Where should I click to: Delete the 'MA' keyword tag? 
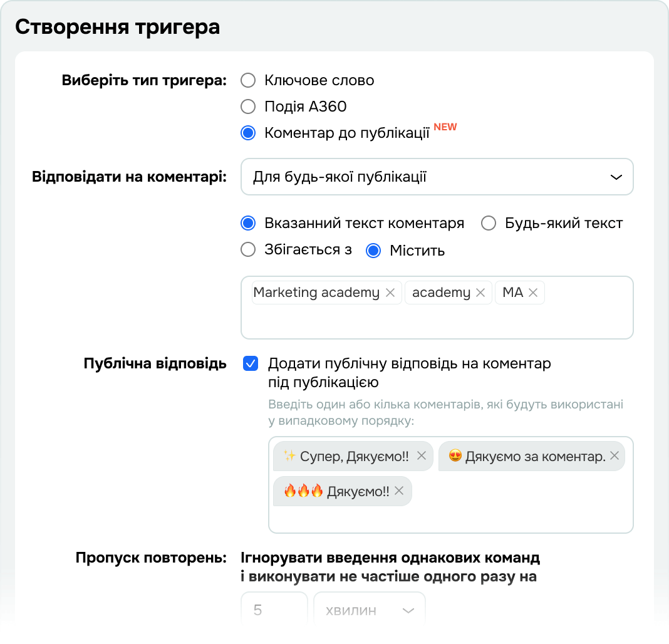pos(533,293)
